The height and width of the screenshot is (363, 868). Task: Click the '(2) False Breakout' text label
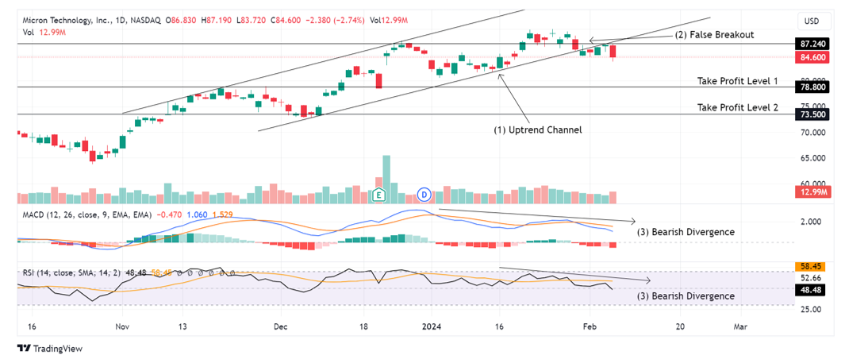(714, 34)
